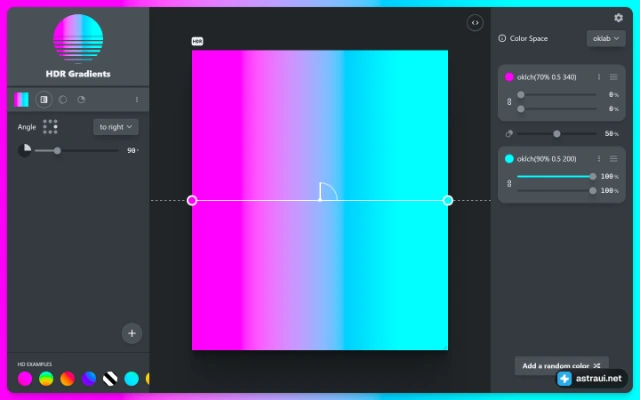Open the gradient layer three-dot options menu
This screenshot has width=640, height=400.
click(137, 100)
